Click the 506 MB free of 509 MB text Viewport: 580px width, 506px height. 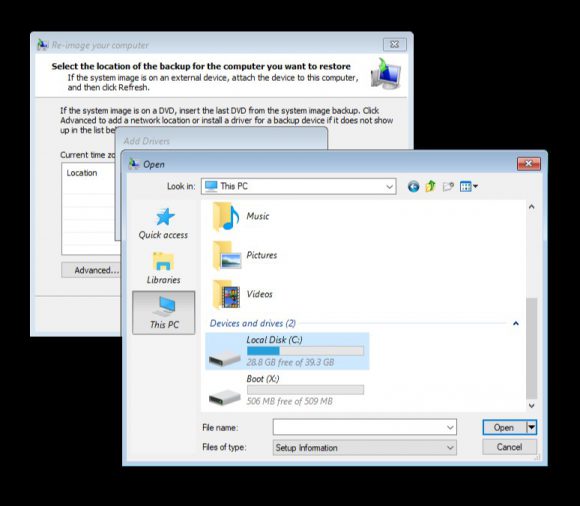pos(290,401)
